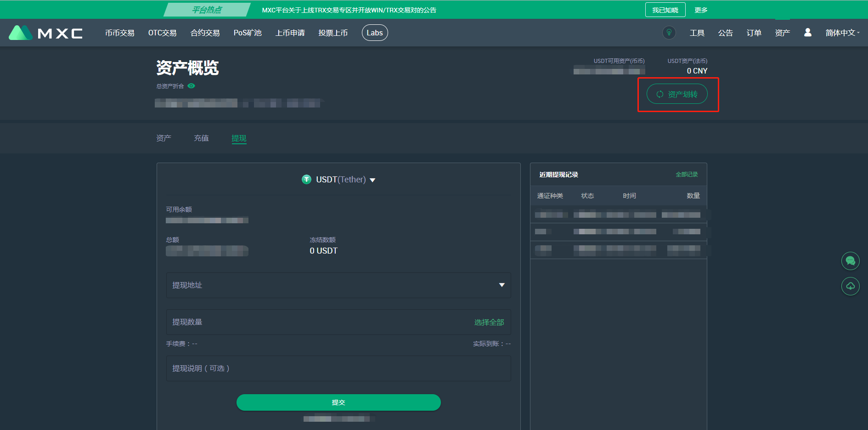Image resolution: width=868 pixels, height=430 pixels.
Task: Dismiss announcement with 我已知晓 button
Action: pos(665,10)
